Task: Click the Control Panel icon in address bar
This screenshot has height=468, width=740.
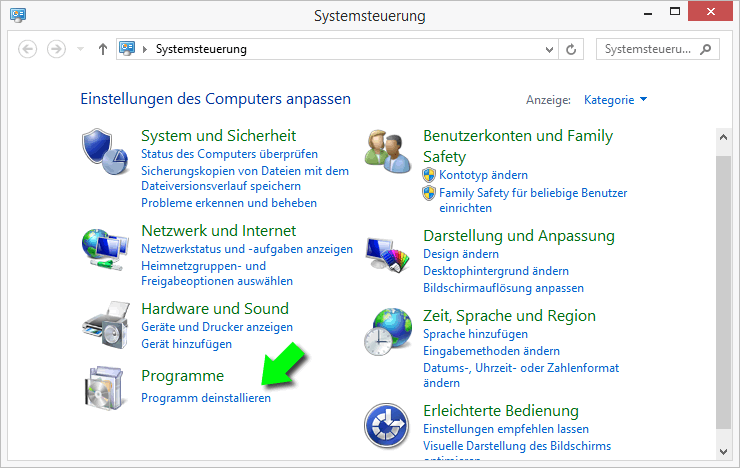Action: click(127, 49)
